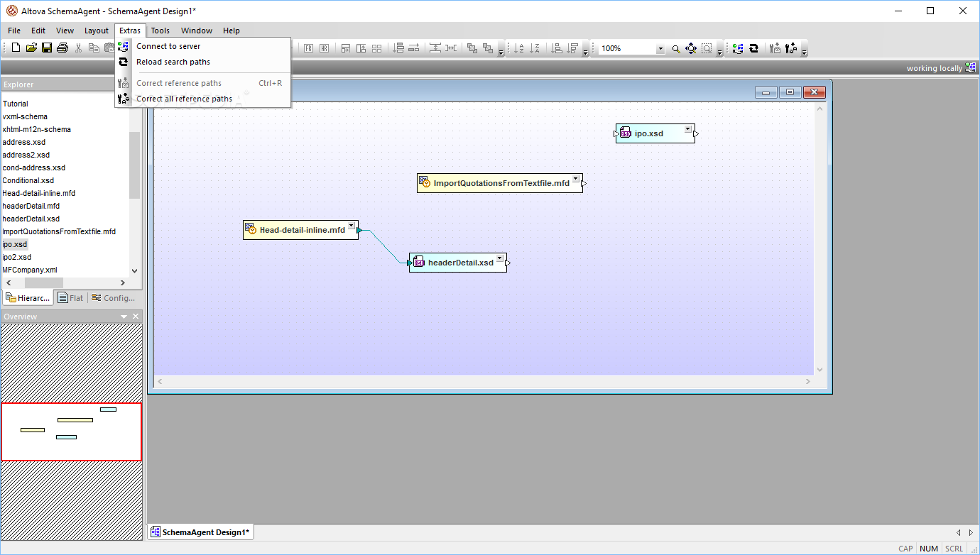Click the Copy toolbar icon
Image resolution: width=980 pixels, height=555 pixels.
coord(94,48)
